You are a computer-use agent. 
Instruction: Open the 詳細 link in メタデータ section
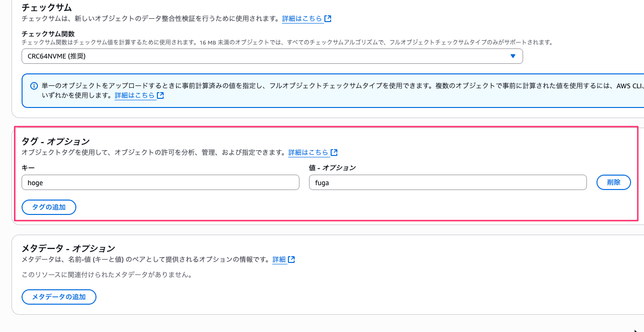click(x=279, y=260)
